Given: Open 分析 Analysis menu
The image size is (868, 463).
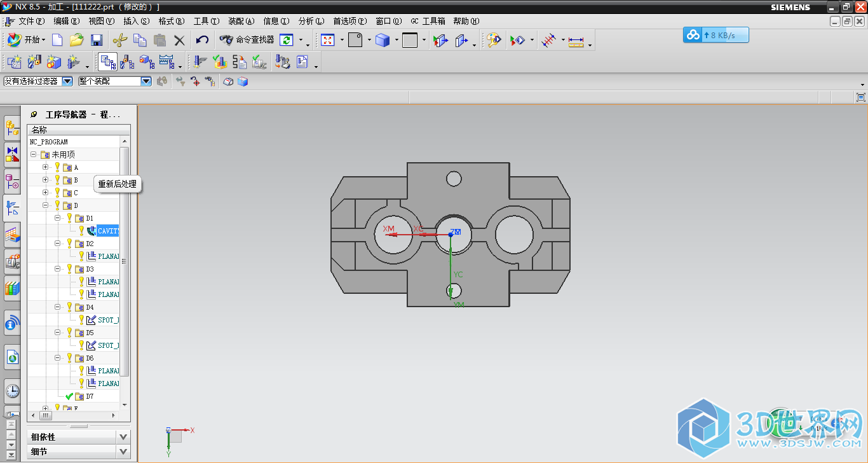Looking at the screenshot, I should click(311, 21).
